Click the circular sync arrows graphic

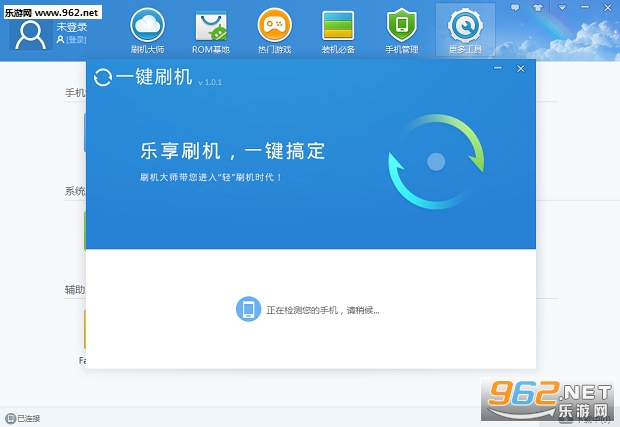436,161
